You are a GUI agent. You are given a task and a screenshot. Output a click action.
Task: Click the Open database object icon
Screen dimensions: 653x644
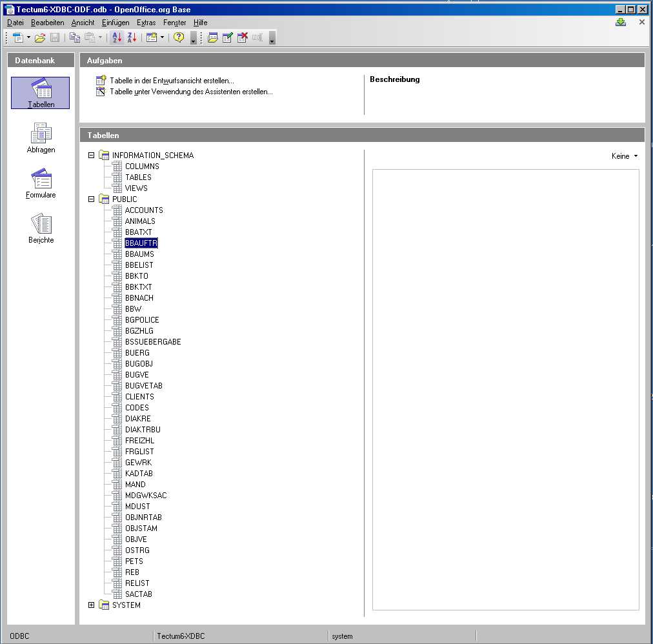pos(213,38)
